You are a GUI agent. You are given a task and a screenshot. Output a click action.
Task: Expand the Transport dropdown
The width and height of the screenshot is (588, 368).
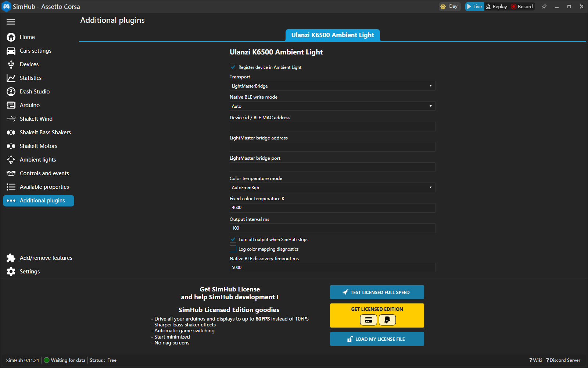(332, 86)
